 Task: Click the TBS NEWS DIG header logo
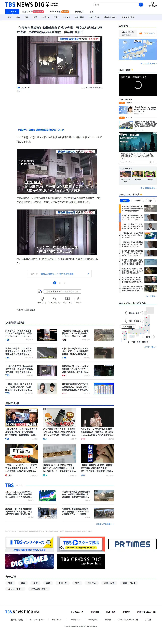coord(32,5)
